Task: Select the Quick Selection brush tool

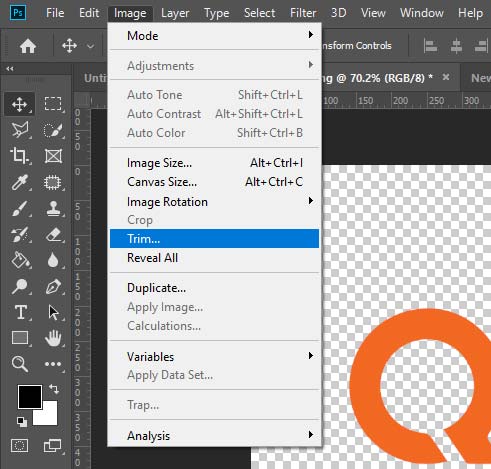Action: tap(53, 130)
